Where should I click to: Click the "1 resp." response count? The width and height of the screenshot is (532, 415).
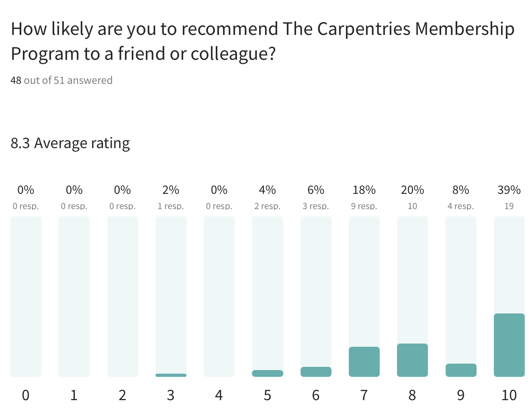point(171,206)
